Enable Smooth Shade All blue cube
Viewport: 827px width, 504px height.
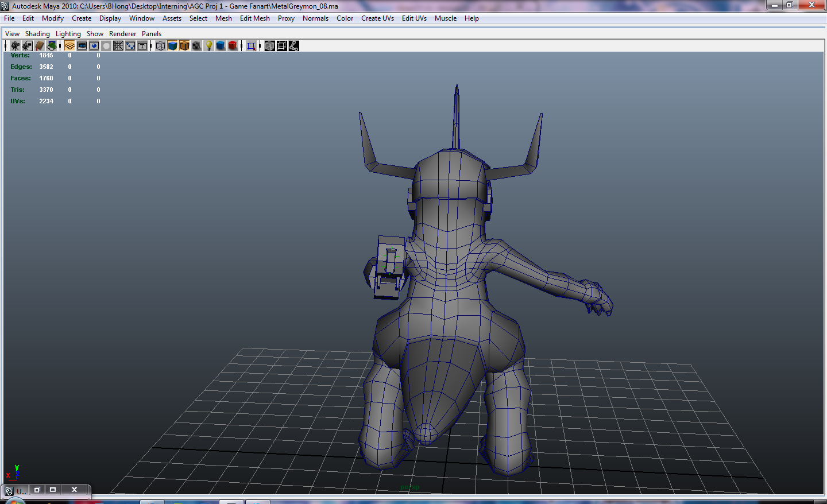172,46
